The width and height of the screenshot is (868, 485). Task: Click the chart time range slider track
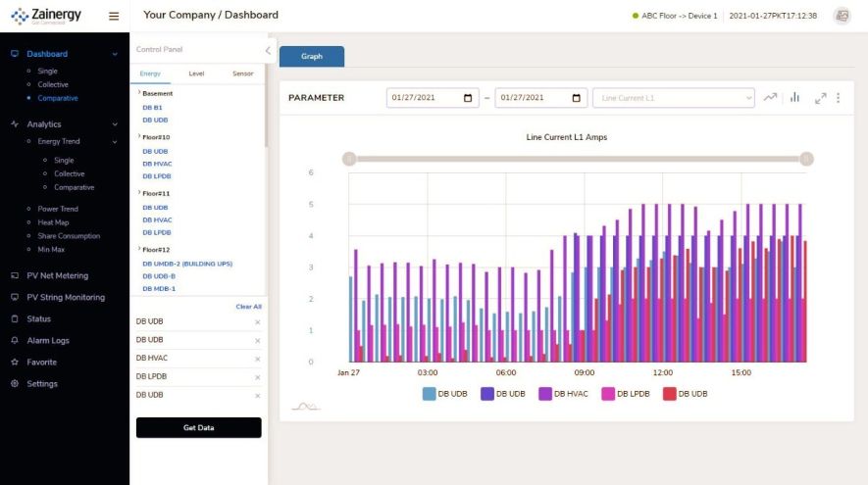(578, 159)
